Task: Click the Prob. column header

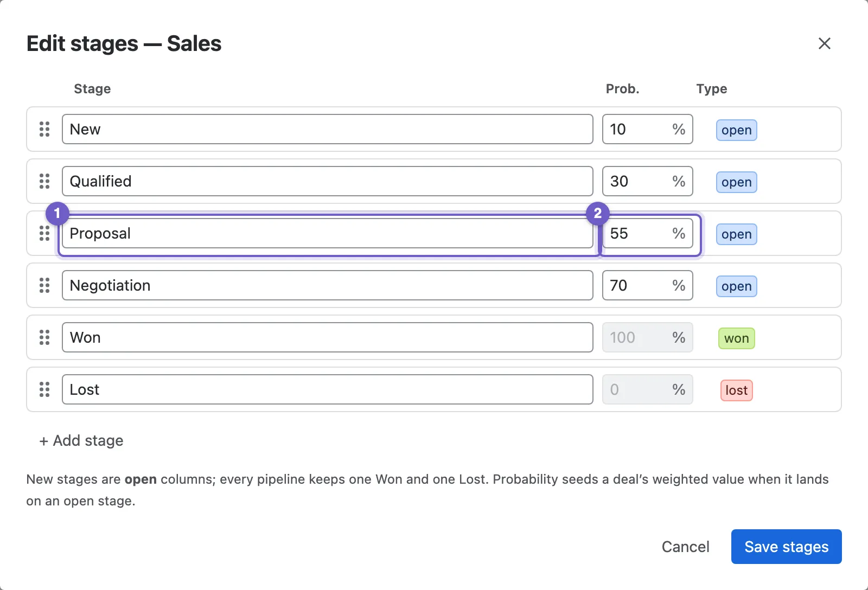Action: (622, 89)
